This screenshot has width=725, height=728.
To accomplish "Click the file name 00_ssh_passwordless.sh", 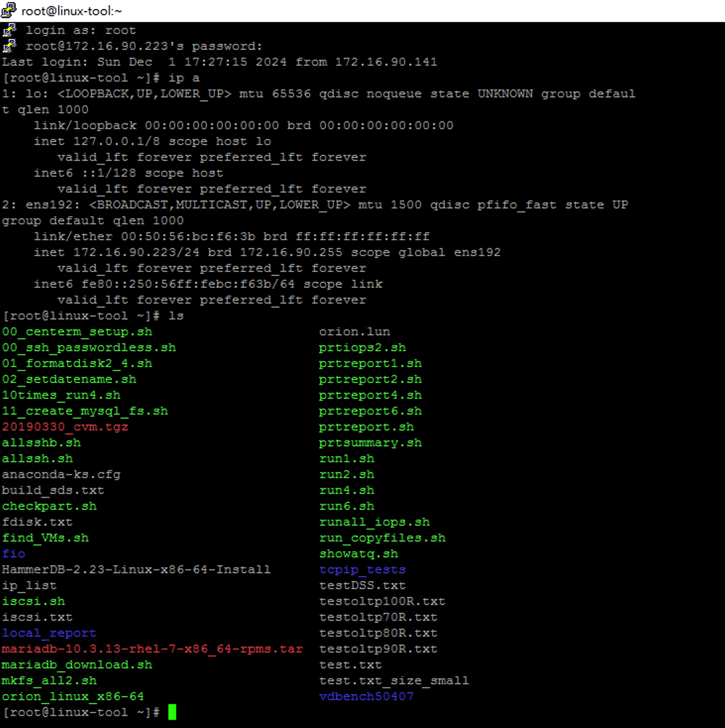I will [89, 348].
